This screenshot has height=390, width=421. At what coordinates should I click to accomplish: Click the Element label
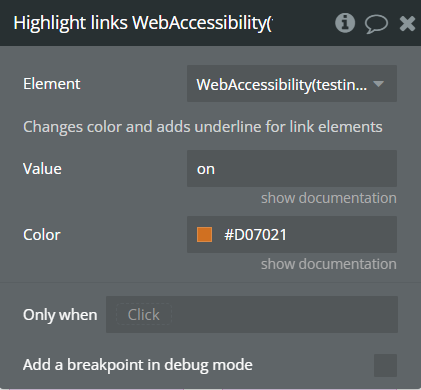pos(51,84)
